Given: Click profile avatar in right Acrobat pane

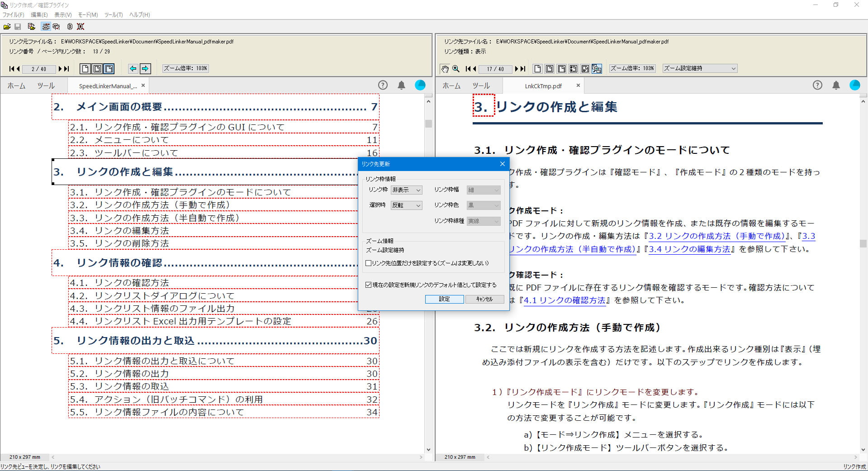Looking at the screenshot, I should 854,85.
